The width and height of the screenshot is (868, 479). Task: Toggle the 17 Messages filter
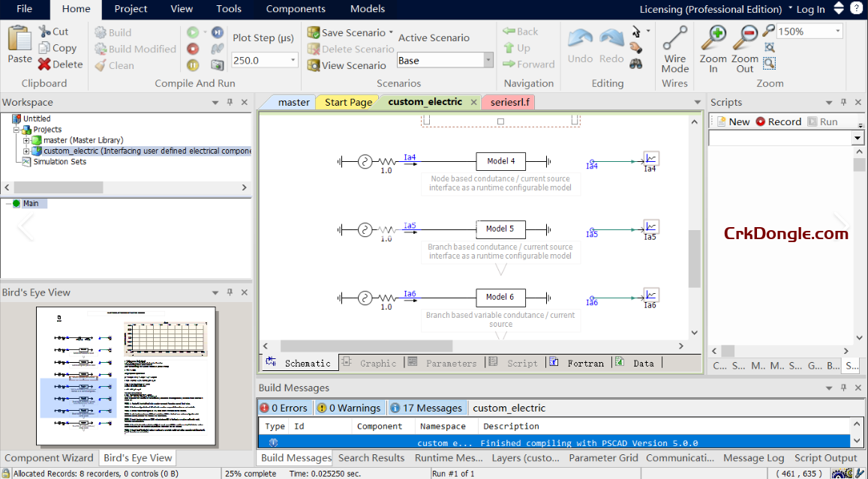click(427, 408)
